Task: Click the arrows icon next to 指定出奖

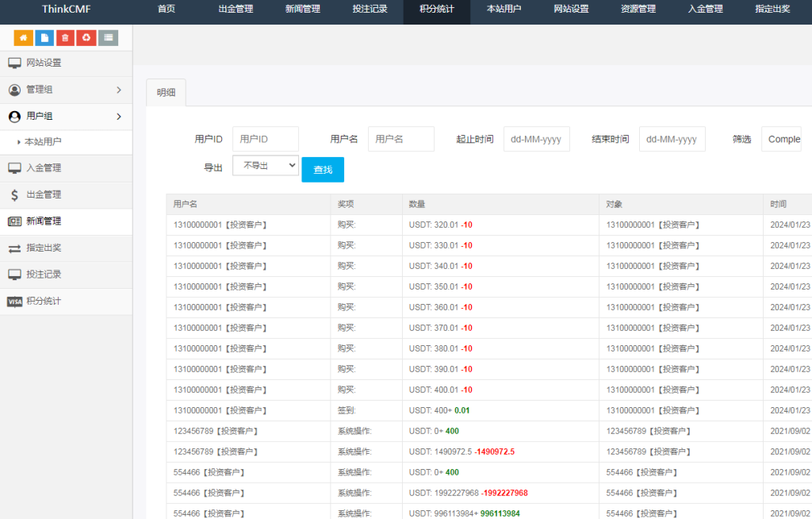Action: 13,248
